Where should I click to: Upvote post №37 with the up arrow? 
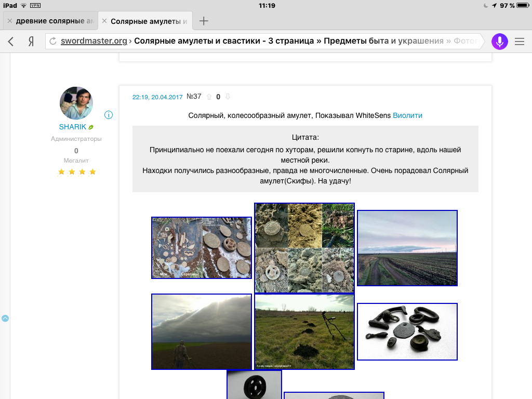pos(209,97)
